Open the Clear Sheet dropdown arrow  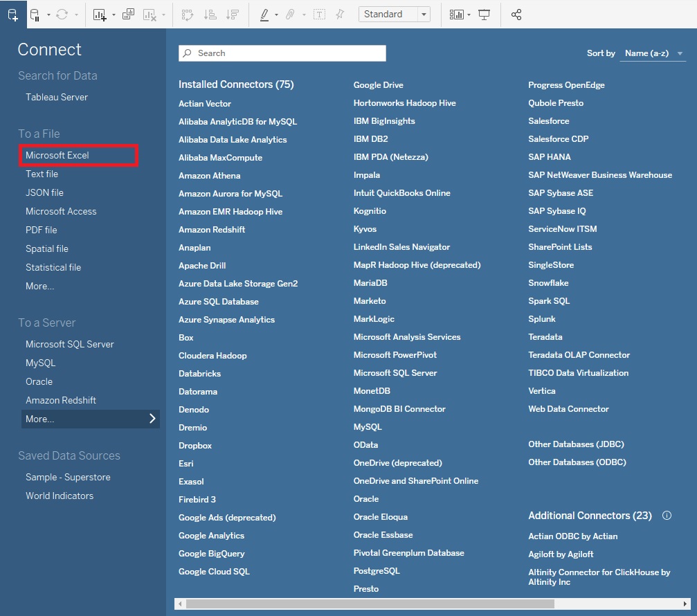point(163,15)
